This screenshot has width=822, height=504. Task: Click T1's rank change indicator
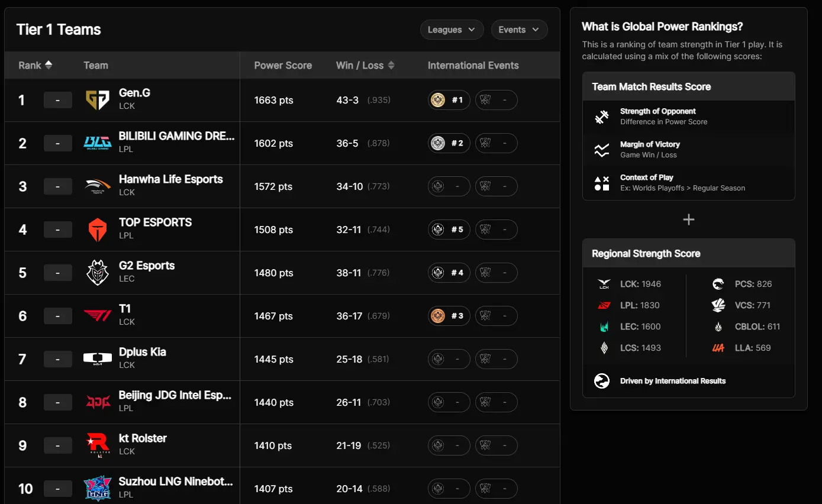[x=58, y=316]
